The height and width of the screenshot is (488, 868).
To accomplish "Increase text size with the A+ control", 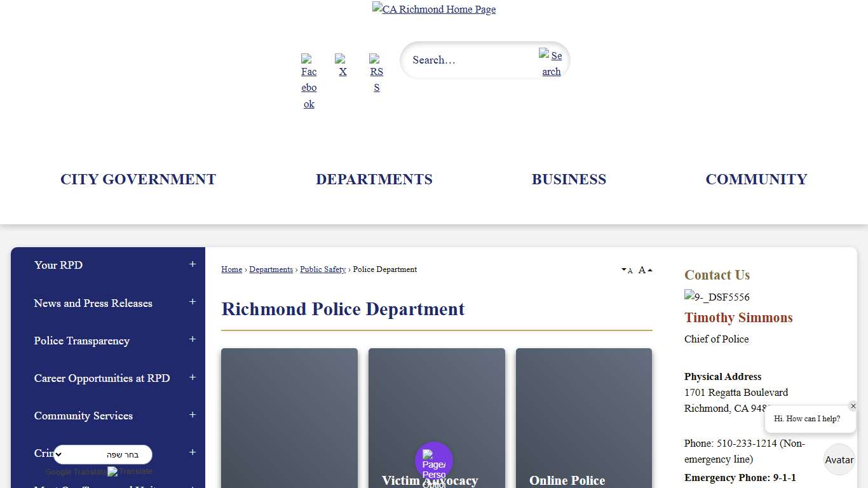I will click(644, 269).
